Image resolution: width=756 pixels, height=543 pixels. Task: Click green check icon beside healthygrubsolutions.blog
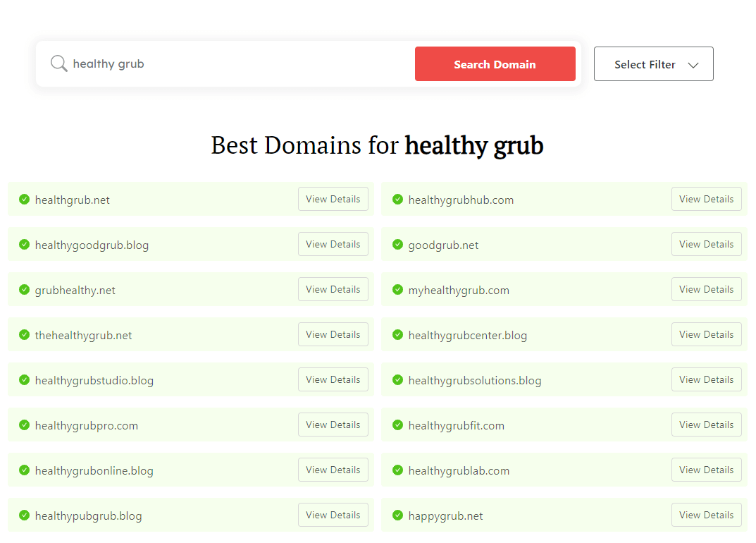point(397,379)
